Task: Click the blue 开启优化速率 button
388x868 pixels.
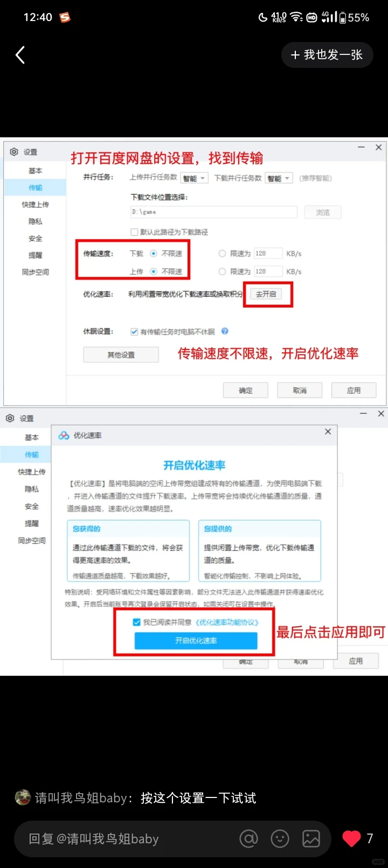Action: pyautogui.click(x=196, y=641)
